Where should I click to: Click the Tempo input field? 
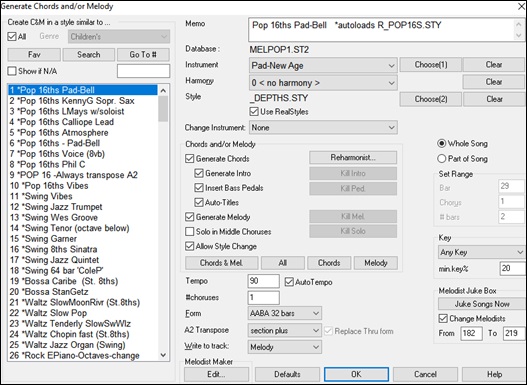point(264,281)
